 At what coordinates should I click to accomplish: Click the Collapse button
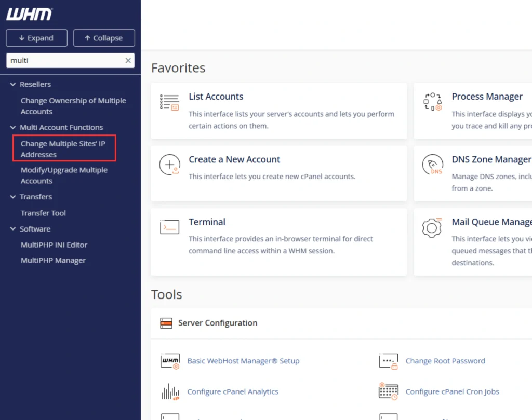click(x=104, y=38)
